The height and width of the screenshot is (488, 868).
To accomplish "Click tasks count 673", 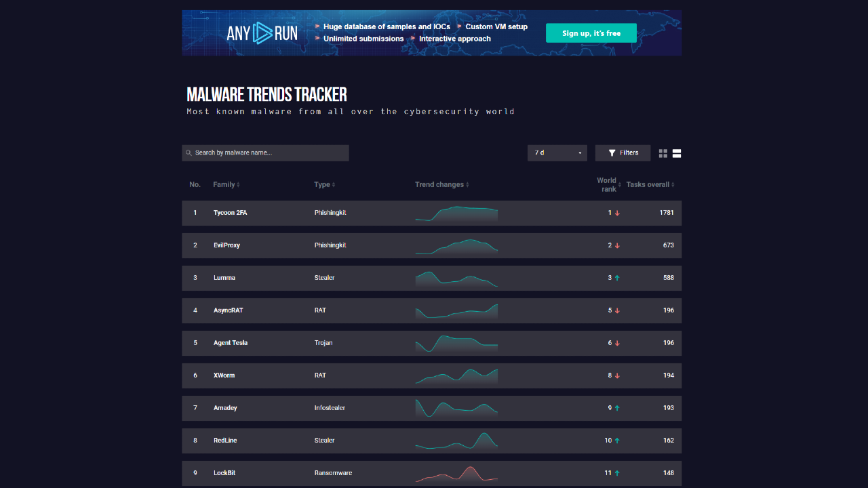I will (x=669, y=245).
